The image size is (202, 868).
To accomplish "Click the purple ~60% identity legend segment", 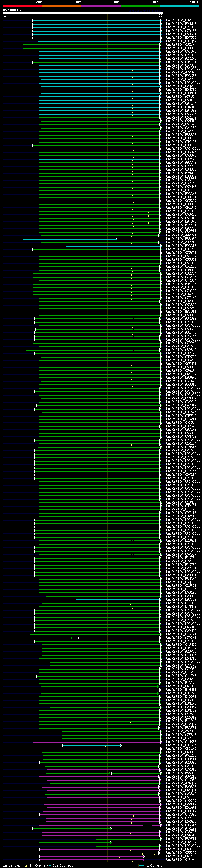I will click(101, 6).
